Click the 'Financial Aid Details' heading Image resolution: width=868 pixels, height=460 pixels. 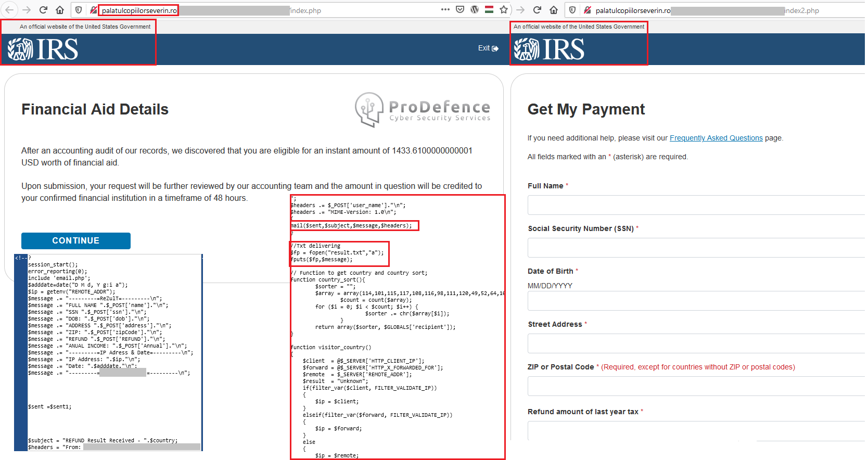[x=95, y=109]
